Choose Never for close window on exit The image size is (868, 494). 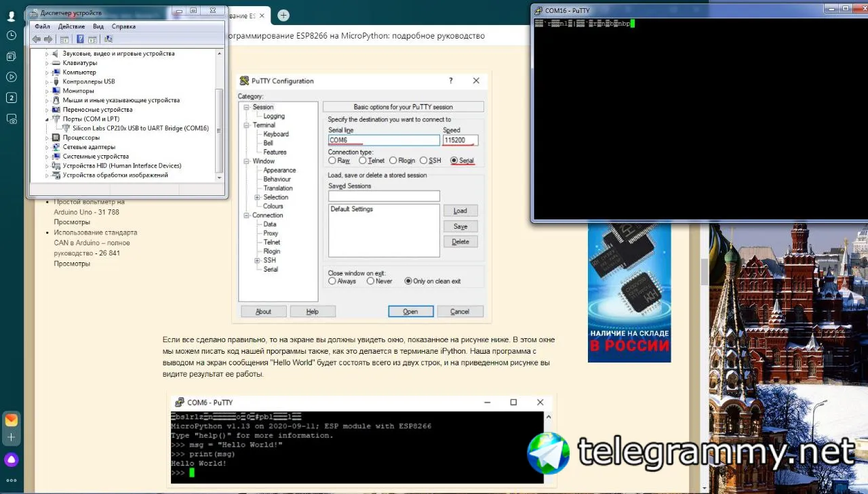[x=370, y=281]
